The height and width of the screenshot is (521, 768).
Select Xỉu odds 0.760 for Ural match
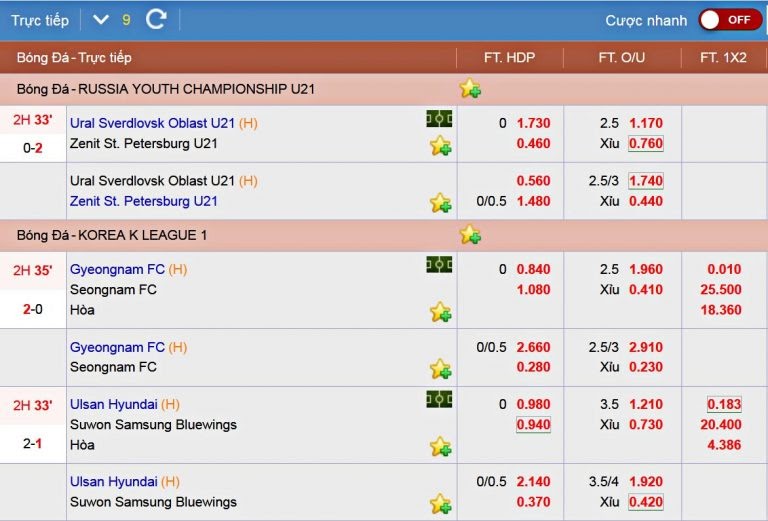click(646, 143)
